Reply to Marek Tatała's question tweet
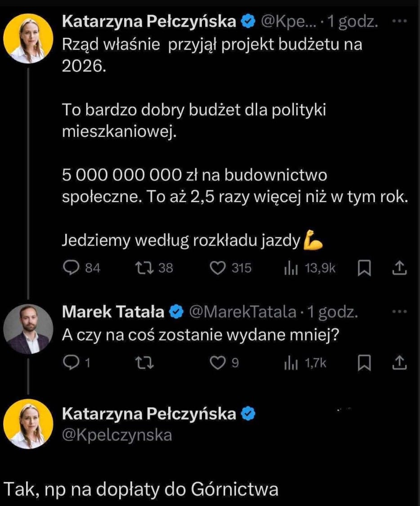420x506 pixels. point(71,363)
